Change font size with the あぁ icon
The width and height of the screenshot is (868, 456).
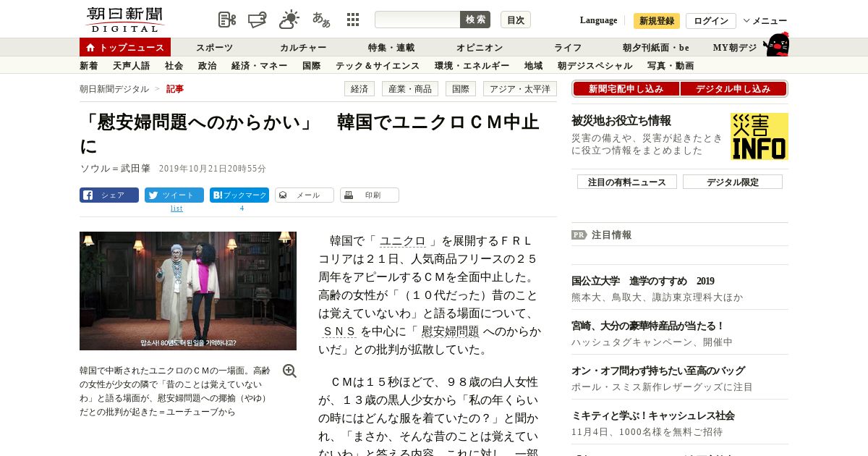321,20
